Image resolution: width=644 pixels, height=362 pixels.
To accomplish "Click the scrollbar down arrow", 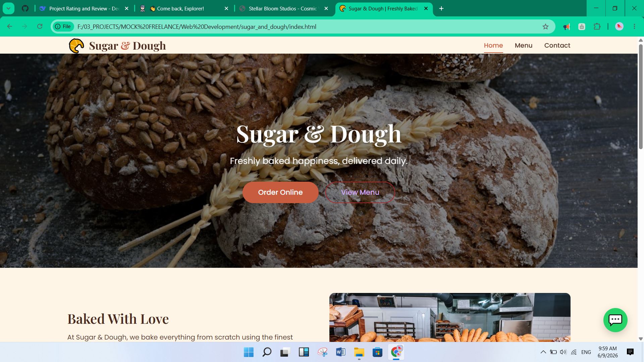I will pyautogui.click(x=641, y=339).
